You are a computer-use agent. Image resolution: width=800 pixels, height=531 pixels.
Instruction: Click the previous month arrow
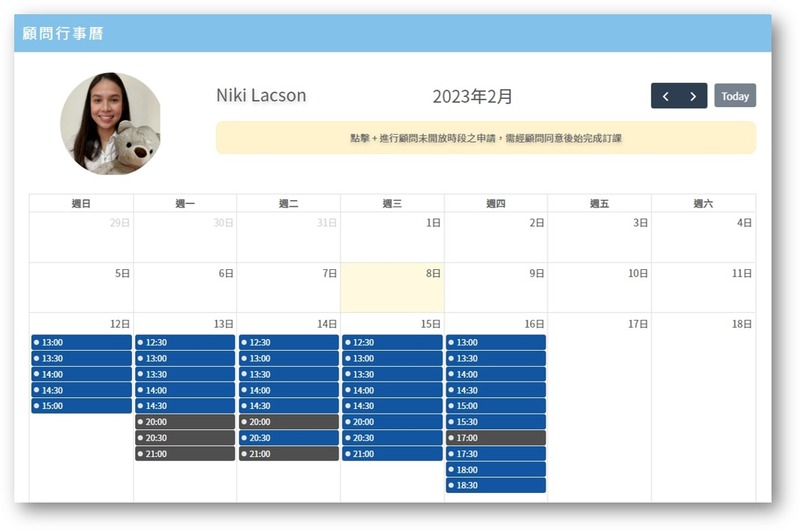[666, 96]
